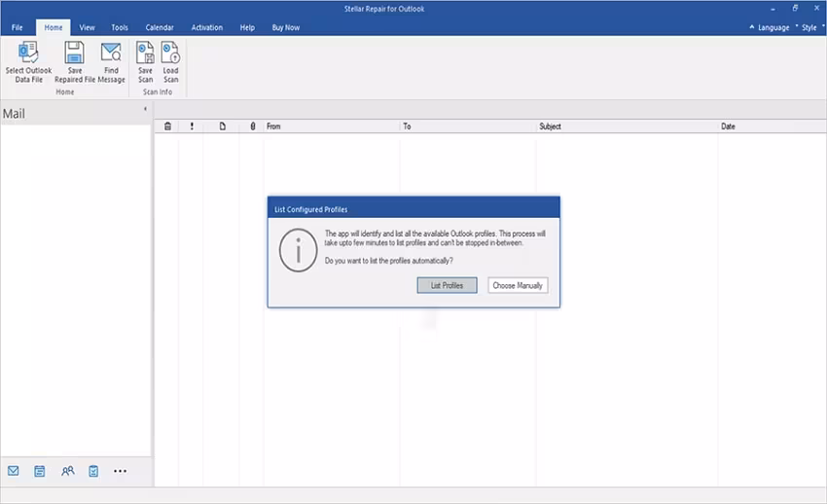Open Find Message tool
This screenshot has width=827, height=504.
click(x=111, y=62)
